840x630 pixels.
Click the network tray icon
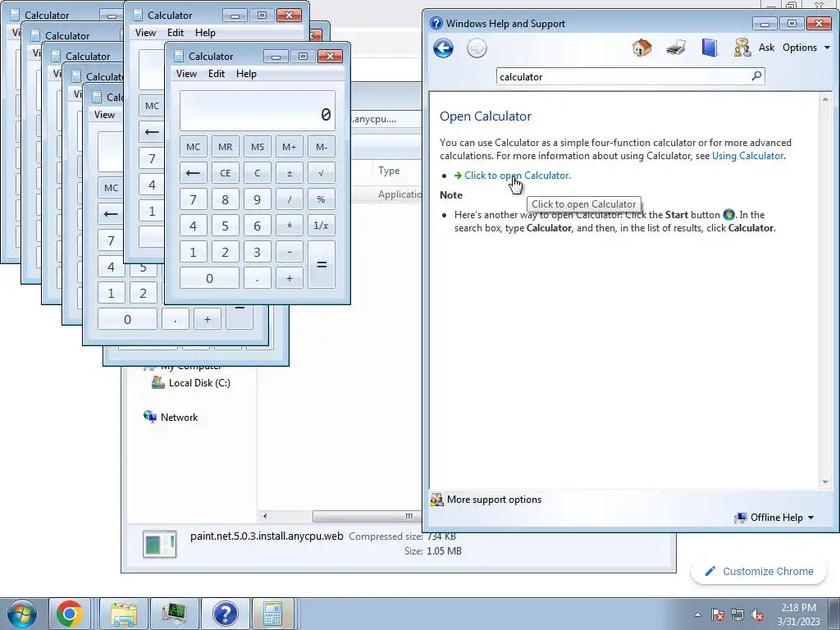point(737,614)
